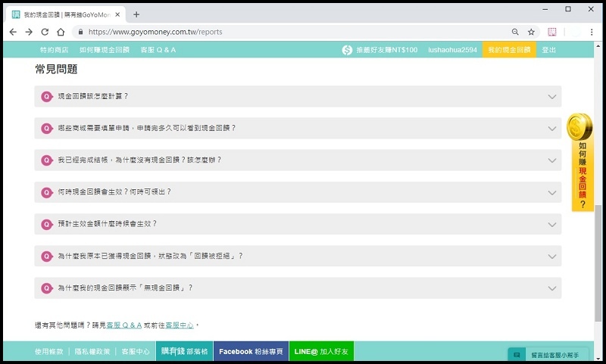Open 如何賺現金回饋 menu item

104,50
